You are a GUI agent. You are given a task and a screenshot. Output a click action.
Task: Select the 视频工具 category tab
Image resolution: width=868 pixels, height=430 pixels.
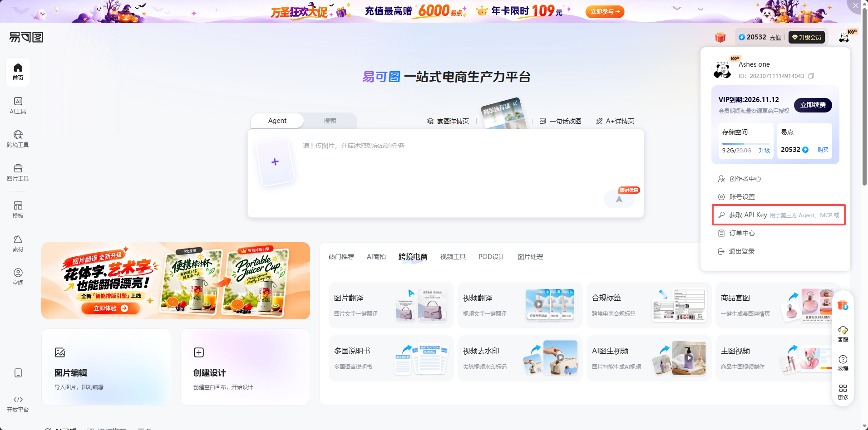point(453,257)
